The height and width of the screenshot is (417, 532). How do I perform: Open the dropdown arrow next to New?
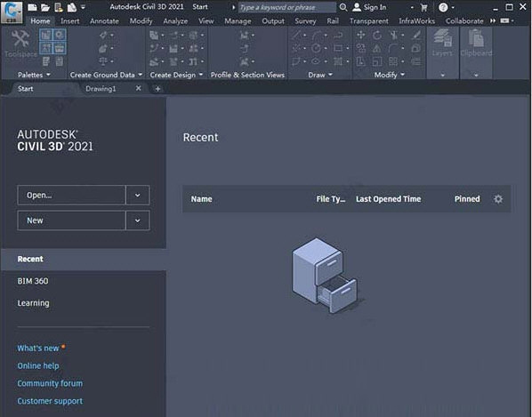click(x=137, y=221)
